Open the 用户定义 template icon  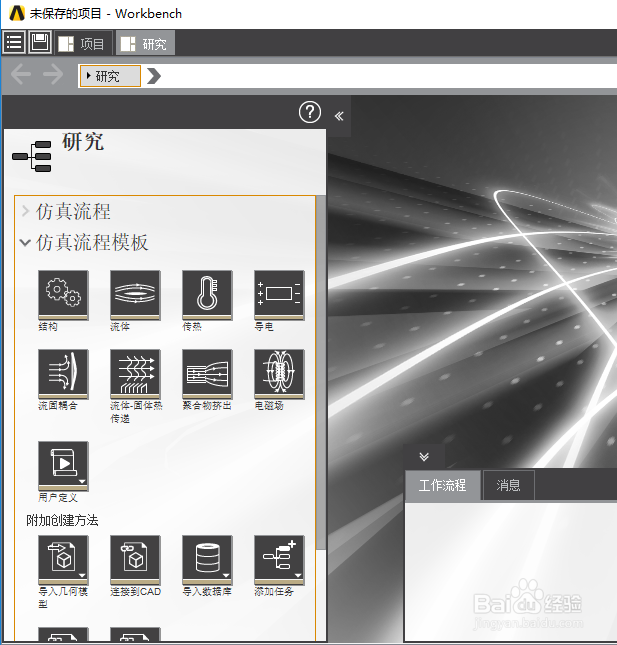point(63,466)
